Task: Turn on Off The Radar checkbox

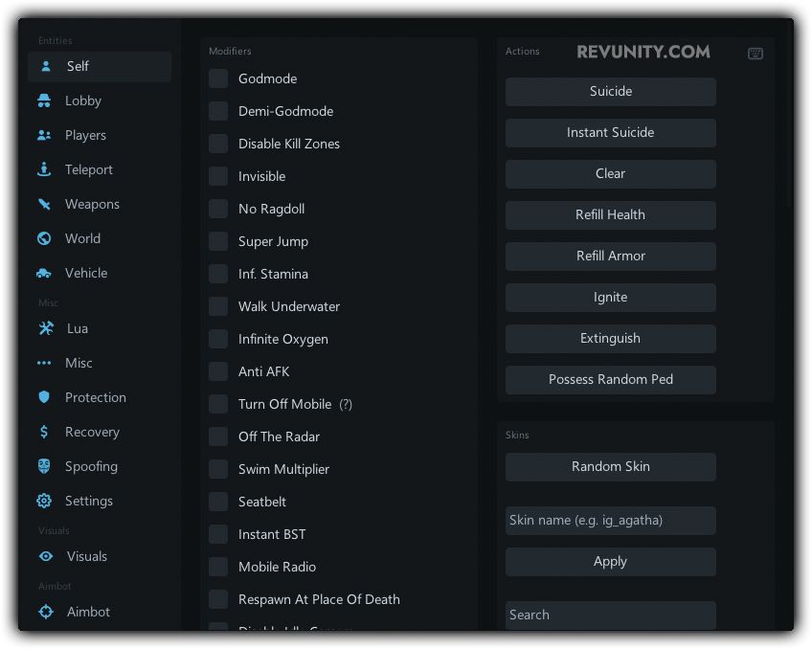Action: pyautogui.click(x=218, y=436)
